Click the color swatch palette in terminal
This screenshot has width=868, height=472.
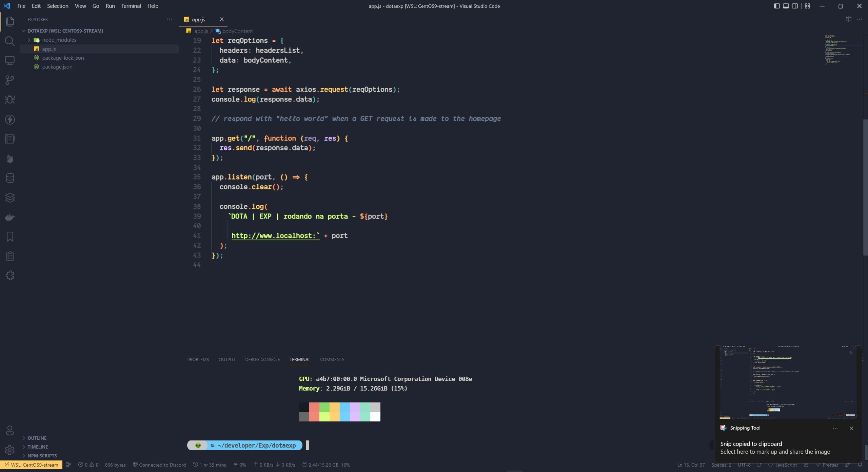pos(339,412)
